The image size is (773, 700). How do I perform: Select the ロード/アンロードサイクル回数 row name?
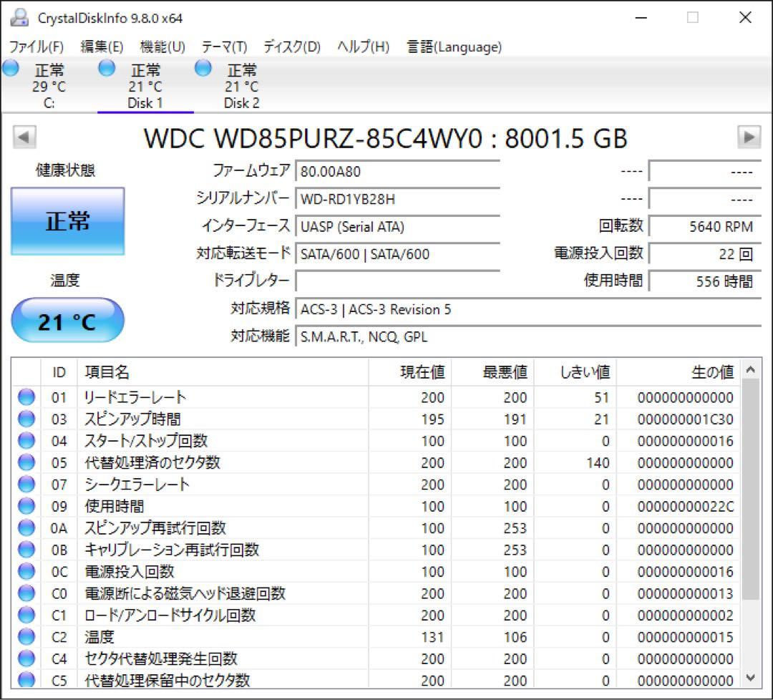170,616
